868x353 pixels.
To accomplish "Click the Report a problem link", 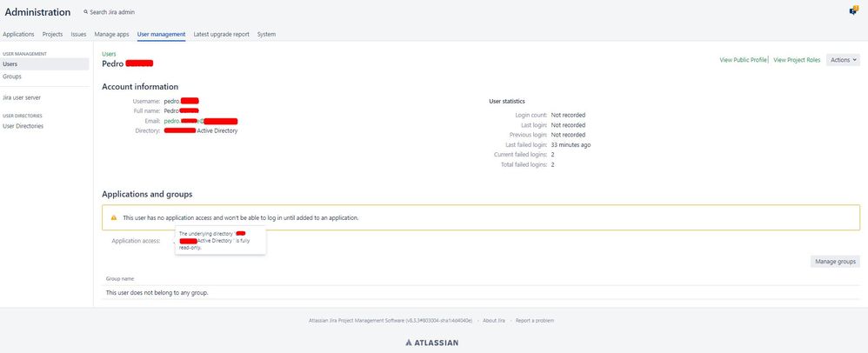I will [534, 321].
